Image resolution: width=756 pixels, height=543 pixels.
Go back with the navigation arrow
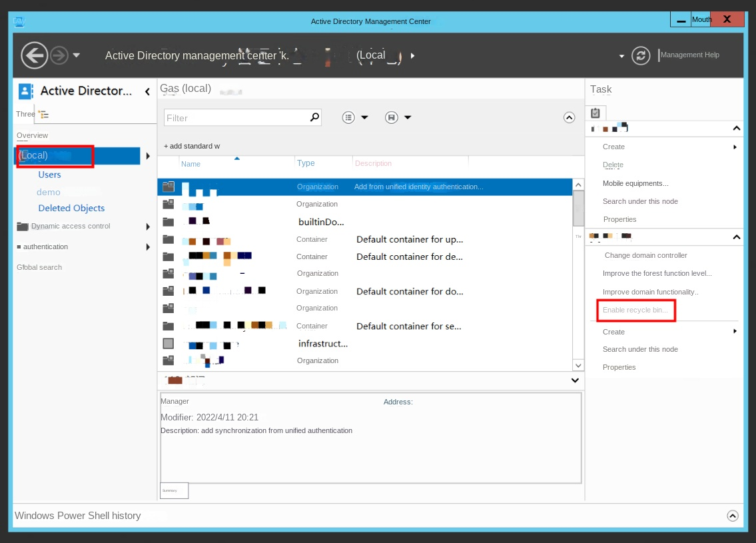point(34,55)
